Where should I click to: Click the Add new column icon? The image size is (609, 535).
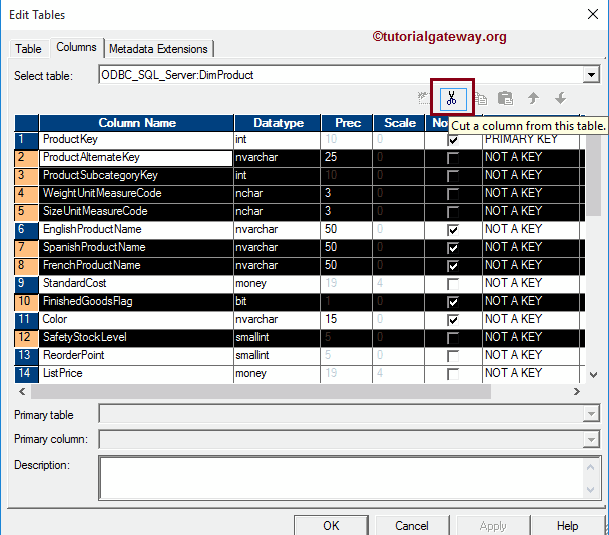(424, 98)
